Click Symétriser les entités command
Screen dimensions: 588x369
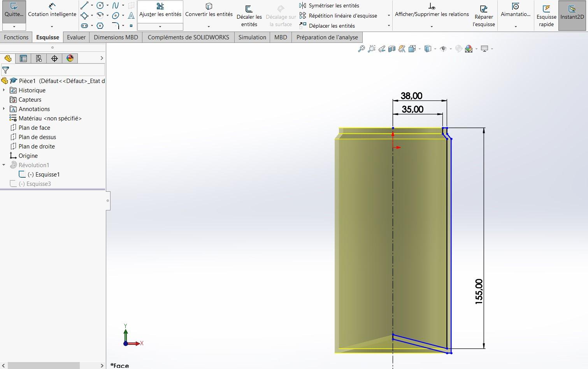[x=329, y=5]
